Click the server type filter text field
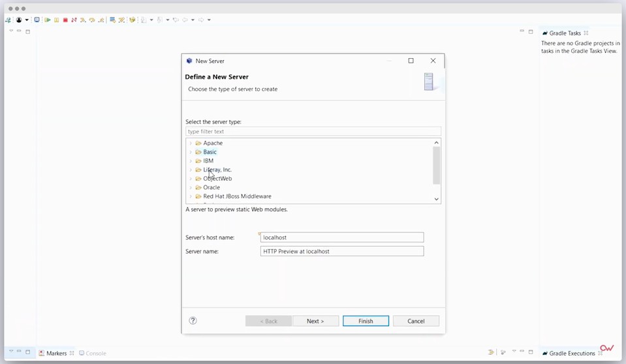 coord(313,131)
